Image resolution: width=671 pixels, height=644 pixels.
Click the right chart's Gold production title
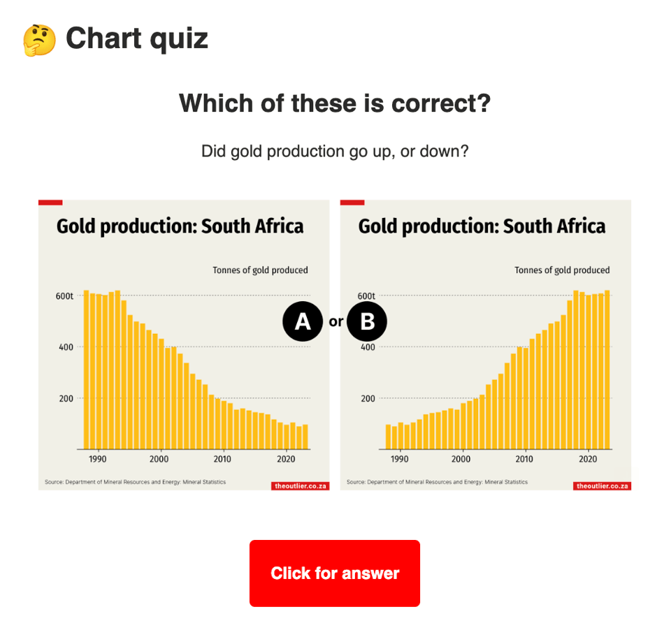coord(482,226)
